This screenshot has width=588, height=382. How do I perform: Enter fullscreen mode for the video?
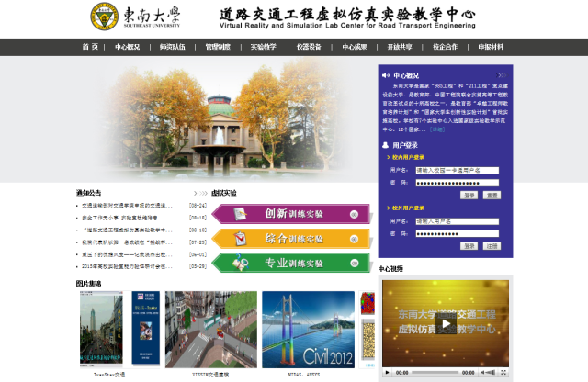coord(504,373)
